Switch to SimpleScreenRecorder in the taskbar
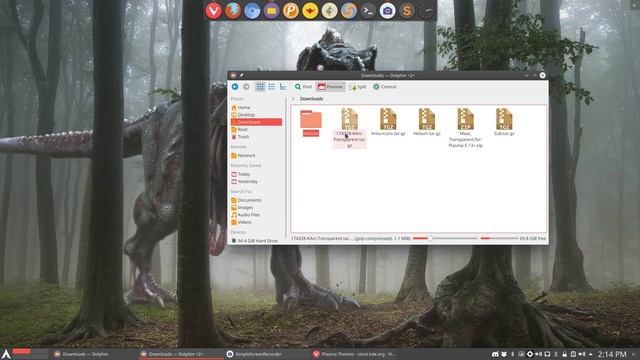The image size is (640, 360). click(x=266, y=354)
